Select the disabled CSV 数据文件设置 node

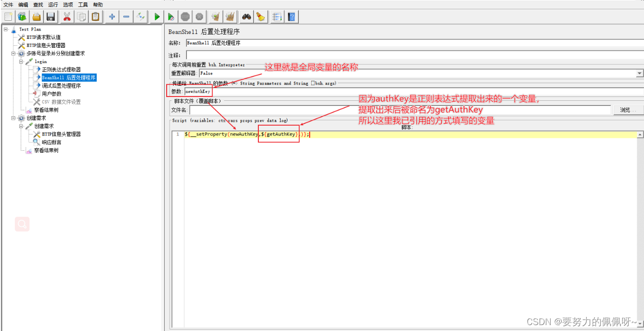[x=61, y=102]
